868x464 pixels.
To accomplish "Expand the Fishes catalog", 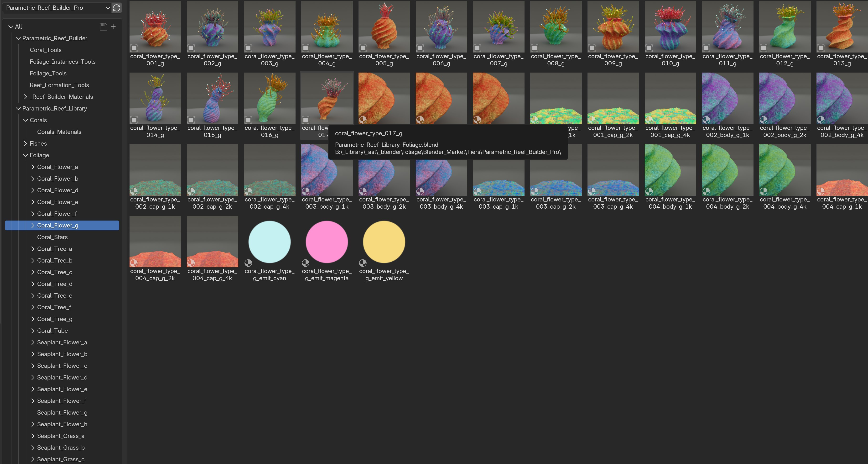I will click(x=26, y=144).
